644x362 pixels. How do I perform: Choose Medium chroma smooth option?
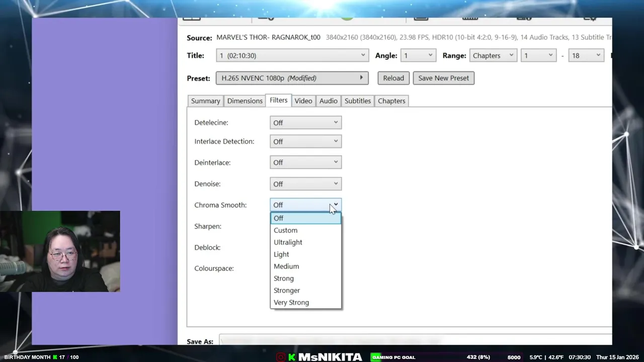pyautogui.click(x=306, y=266)
